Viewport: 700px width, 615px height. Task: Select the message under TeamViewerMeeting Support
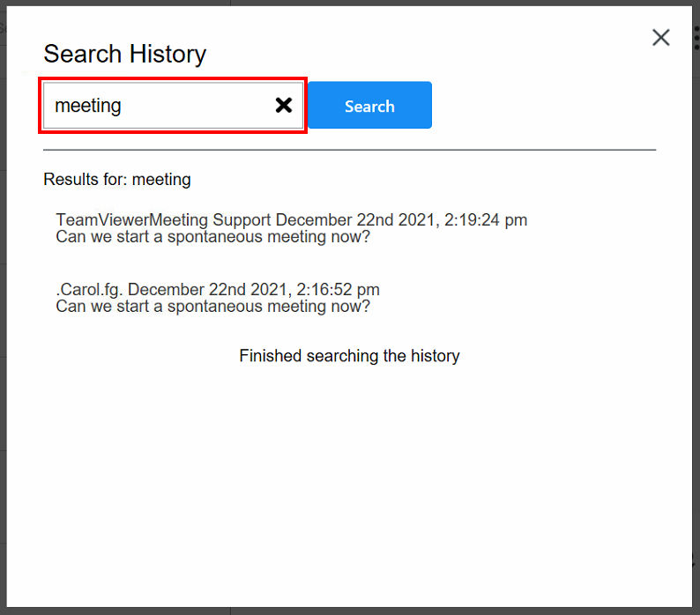coord(213,237)
